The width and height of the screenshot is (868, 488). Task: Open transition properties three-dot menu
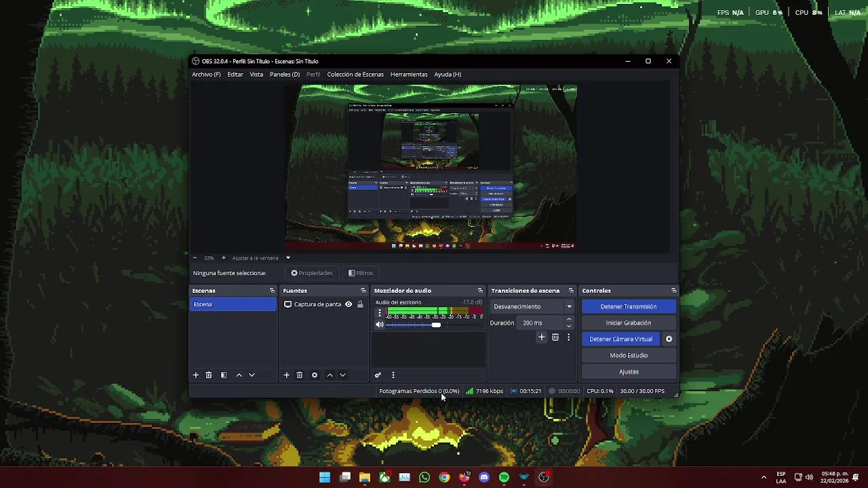pyautogui.click(x=568, y=337)
